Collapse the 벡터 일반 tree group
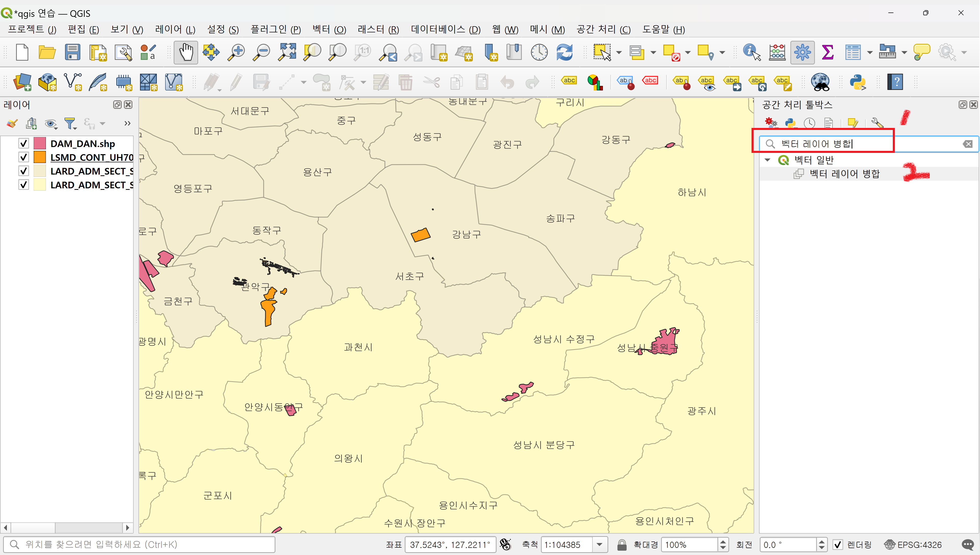Image resolution: width=980 pixels, height=555 pixels. tap(768, 160)
